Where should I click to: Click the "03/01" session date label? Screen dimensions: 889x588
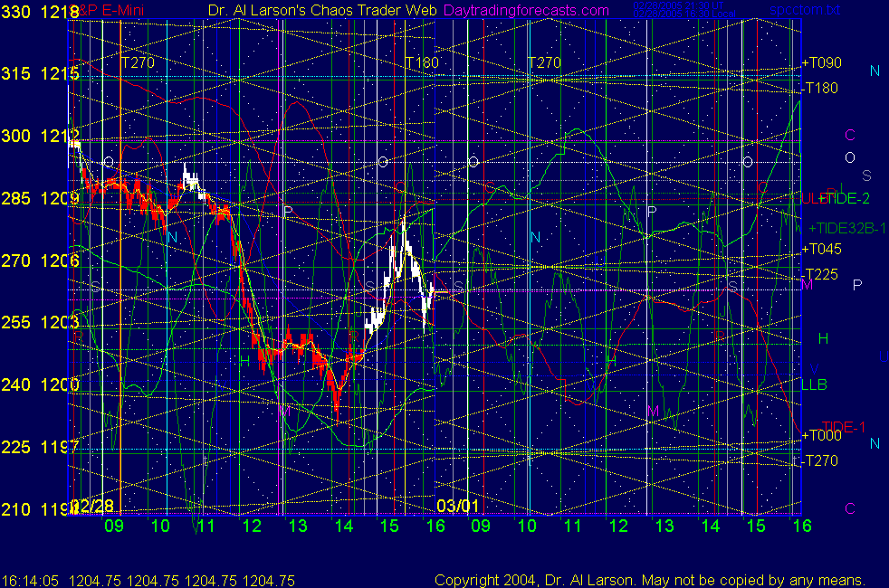(457, 506)
